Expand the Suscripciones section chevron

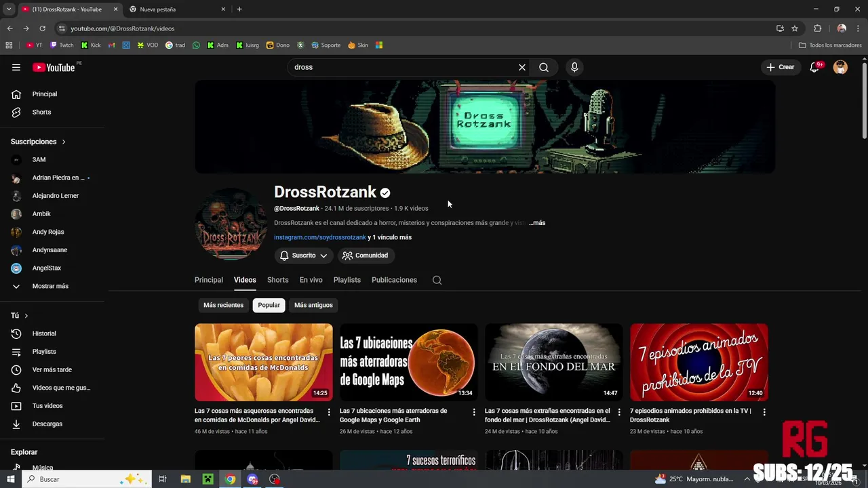coord(64,142)
